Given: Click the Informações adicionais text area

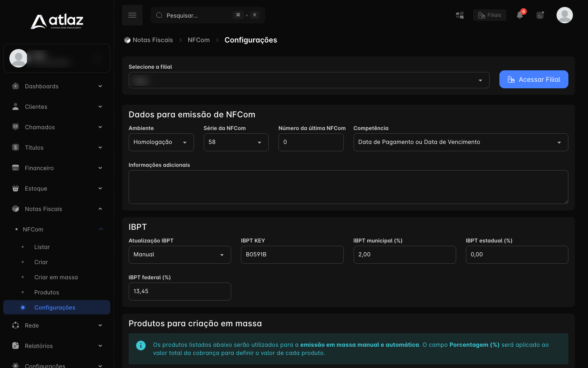Looking at the screenshot, I should coord(348,187).
